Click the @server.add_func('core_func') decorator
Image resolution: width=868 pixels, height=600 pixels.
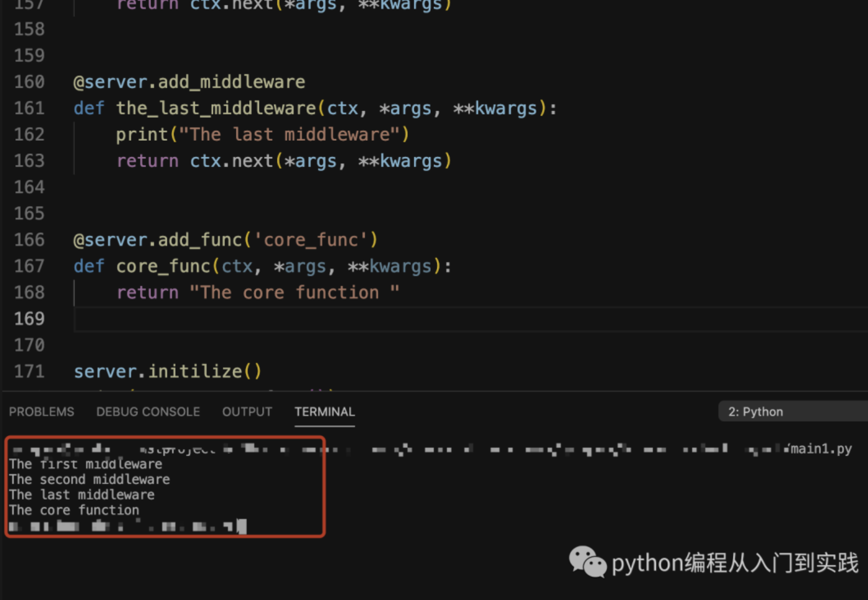pos(226,240)
